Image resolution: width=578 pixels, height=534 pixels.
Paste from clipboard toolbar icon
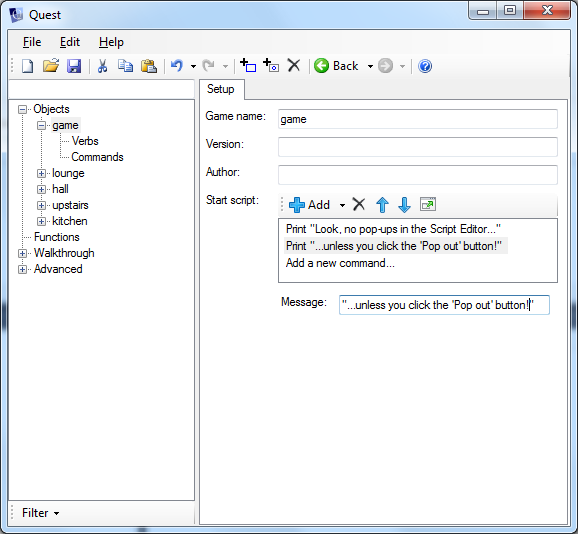(x=149, y=66)
